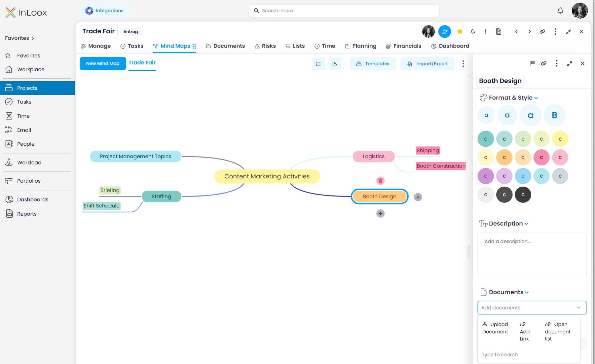Image resolution: width=595 pixels, height=364 pixels.
Task: Open mind map Templates
Action: click(373, 64)
